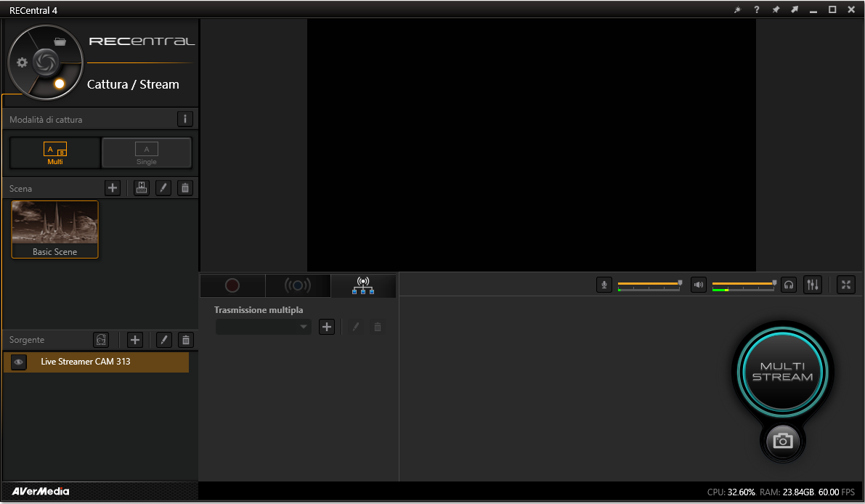Open the folder icon in the circular menu
865x504 pixels.
point(60,41)
